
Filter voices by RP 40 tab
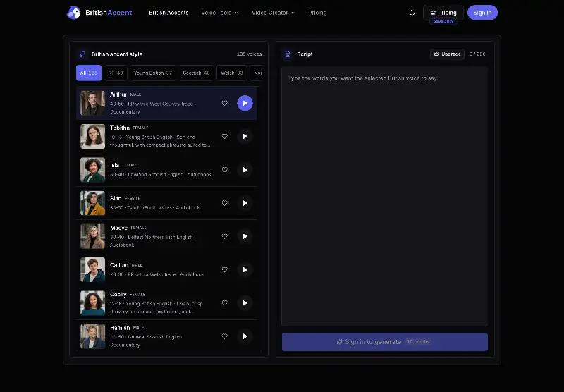(x=116, y=73)
